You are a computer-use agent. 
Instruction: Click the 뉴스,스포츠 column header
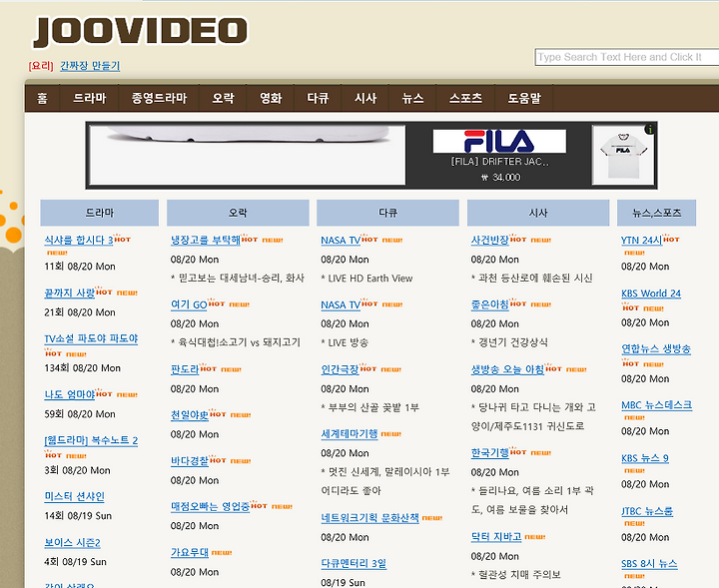click(657, 213)
